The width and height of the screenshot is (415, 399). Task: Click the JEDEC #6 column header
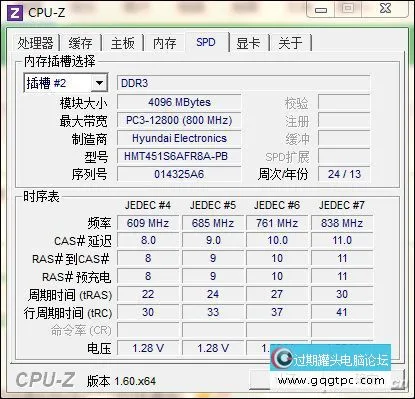[277, 205]
